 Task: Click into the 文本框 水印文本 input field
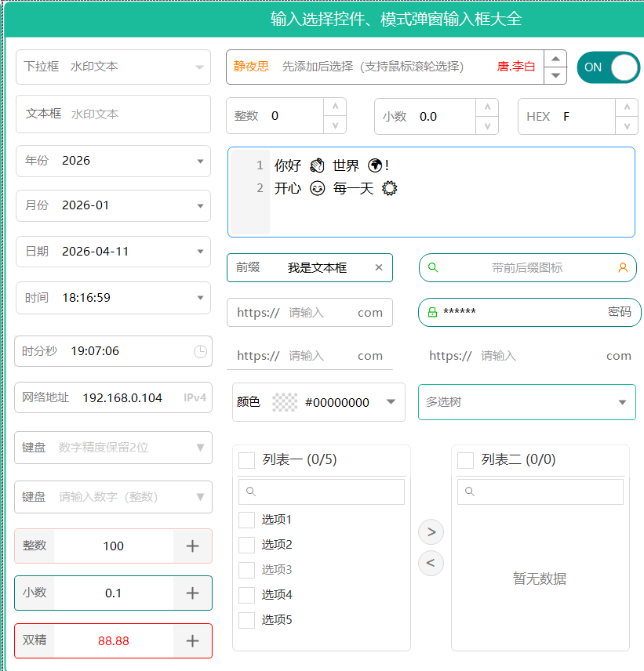[x=113, y=114]
